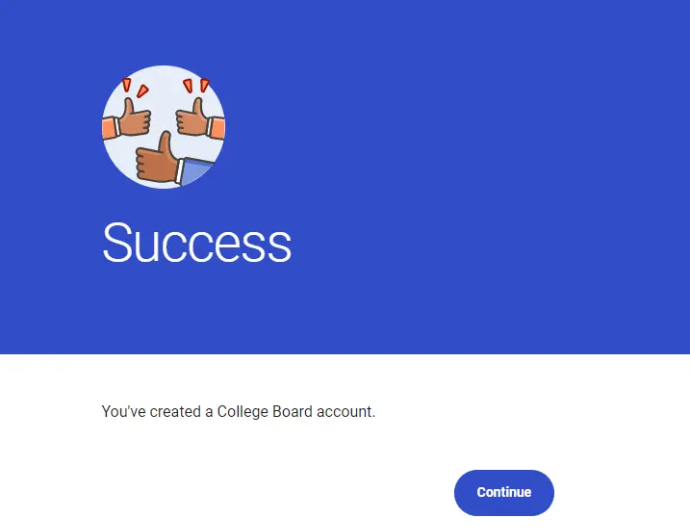This screenshot has height=530, width=690.
Task: Click the upper-right thumbs-up hand icon
Action: pos(192,117)
